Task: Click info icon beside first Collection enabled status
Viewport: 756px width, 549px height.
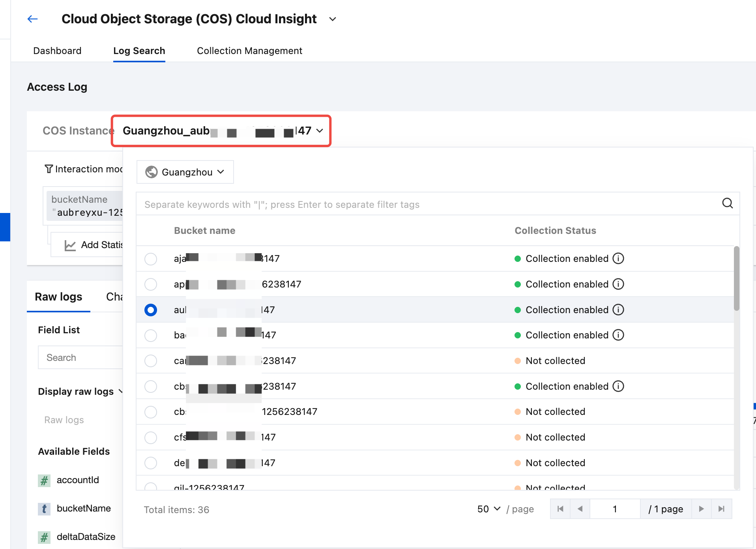Action: pyautogui.click(x=618, y=259)
